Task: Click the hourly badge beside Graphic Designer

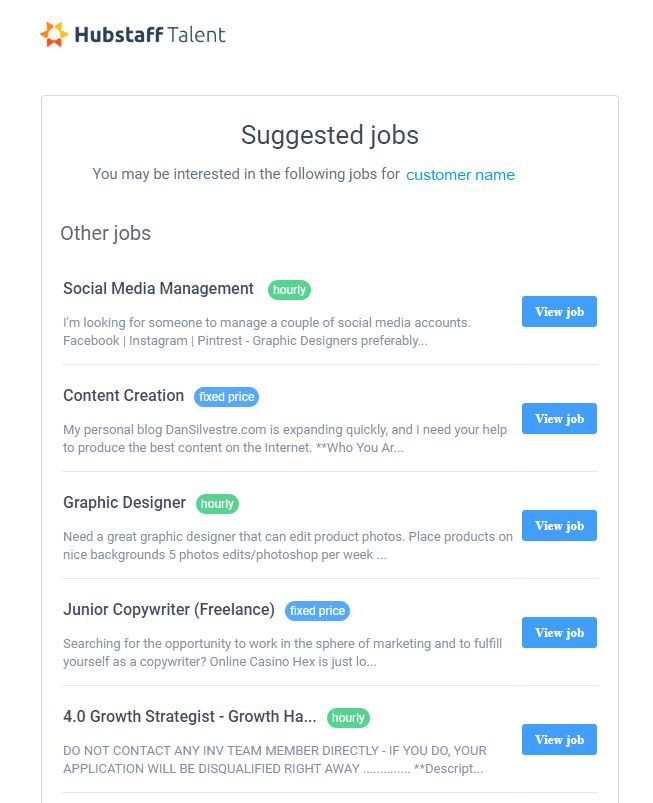Action: pyautogui.click(x=217, y=504)
